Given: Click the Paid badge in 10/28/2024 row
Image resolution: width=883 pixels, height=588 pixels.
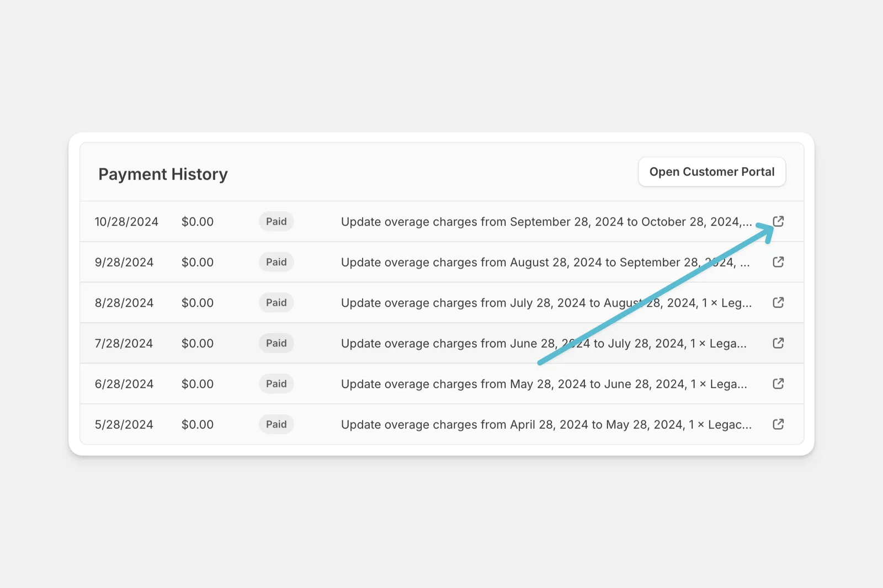Looking at the screenshot, I should pyautogui.click(x=276, y=222).
